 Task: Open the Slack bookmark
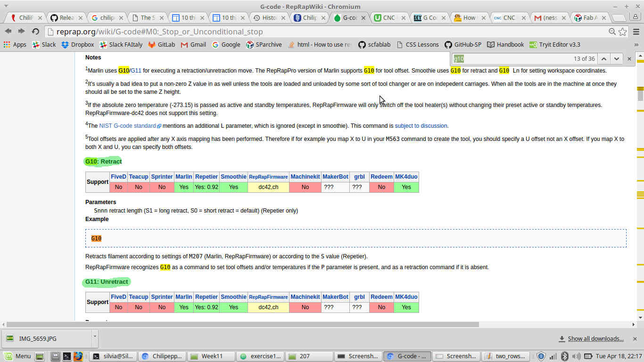(44, 45)
